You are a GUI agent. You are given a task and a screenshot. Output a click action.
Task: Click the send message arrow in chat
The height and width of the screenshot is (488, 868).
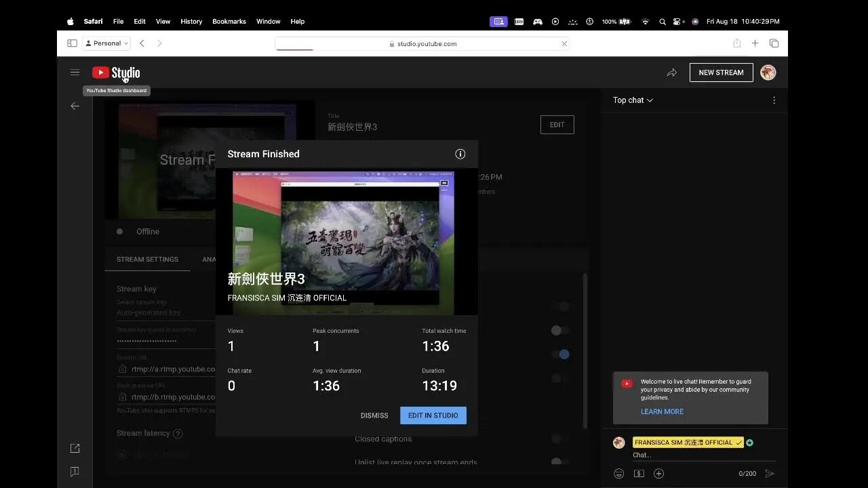pos(769,474)
